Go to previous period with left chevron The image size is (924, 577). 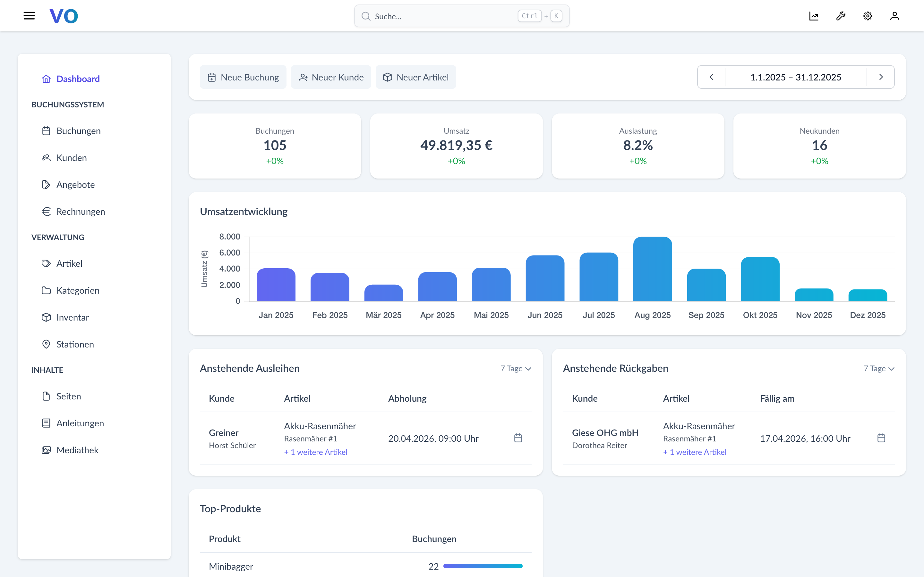[x=711, y=77]
